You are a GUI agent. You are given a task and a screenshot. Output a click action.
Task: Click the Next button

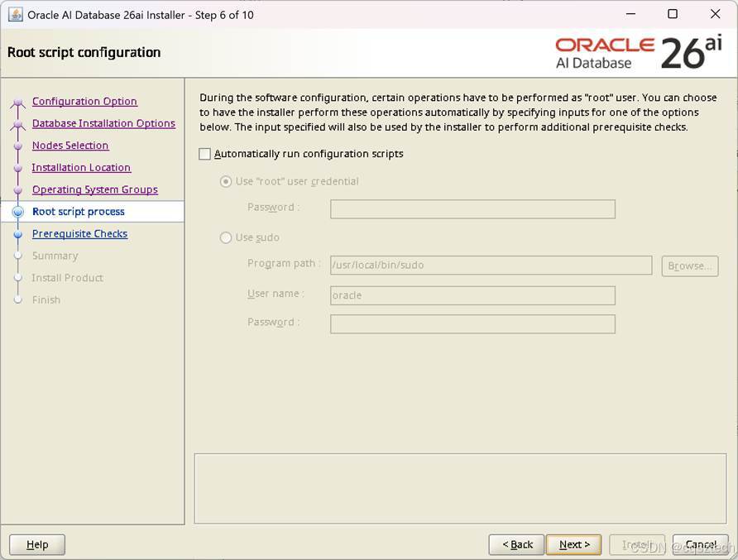pyautogui.click(x=573, y=545)
